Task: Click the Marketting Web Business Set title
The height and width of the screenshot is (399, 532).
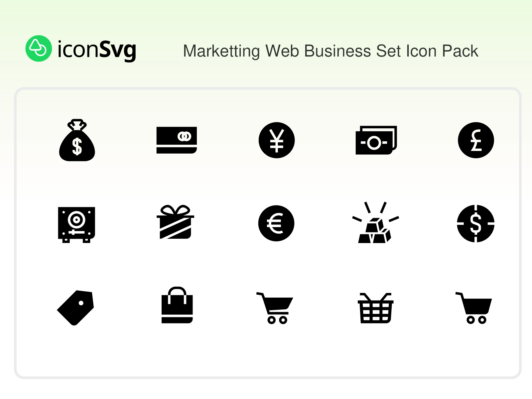Action: coord(331,51)
